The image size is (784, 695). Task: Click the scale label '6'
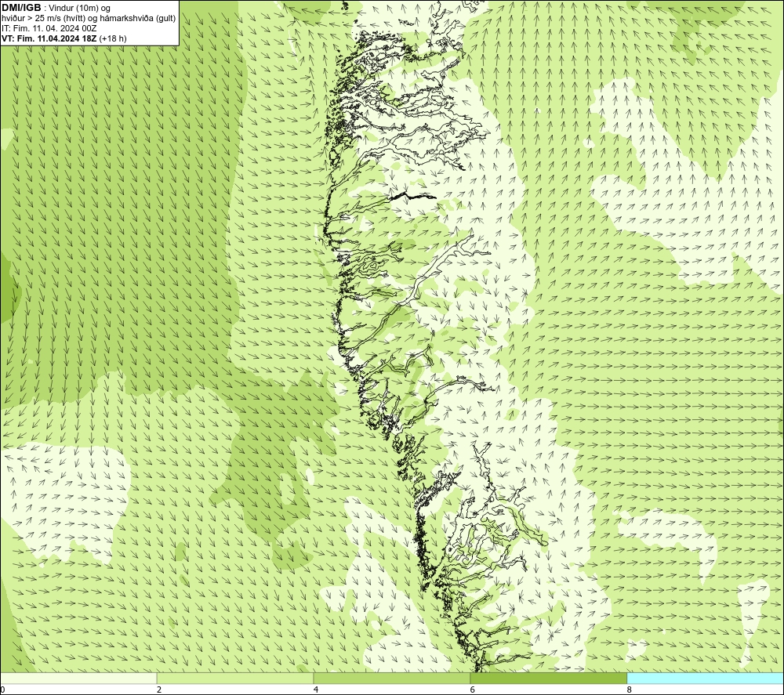click(473, 690)
